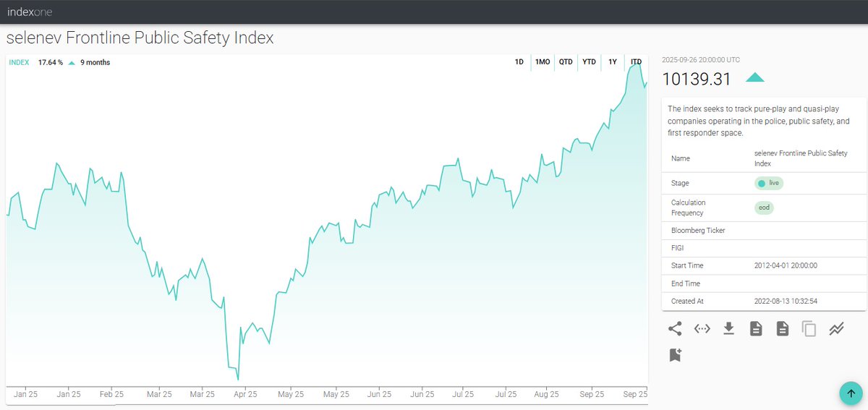The width and height of the screenshot is (868, 410).
Task: Click the eod frequency badge
Action: 764,208
